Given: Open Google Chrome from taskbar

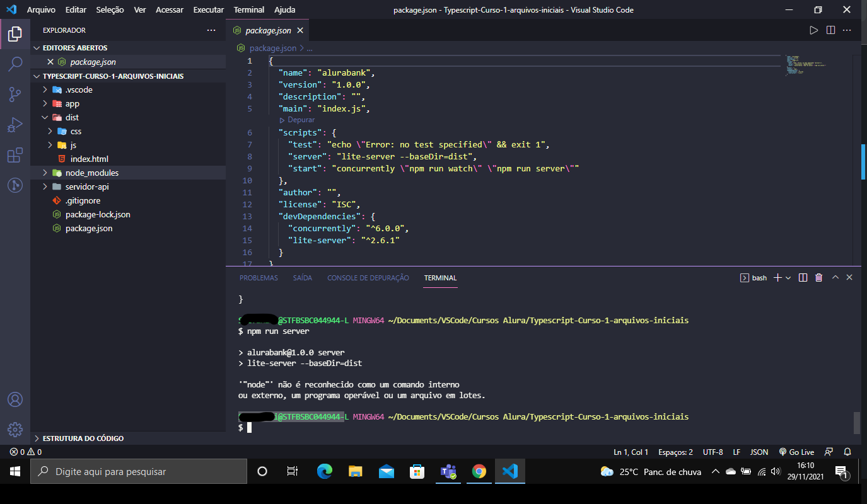Looking at the screenshot, I should pos(479,471).
